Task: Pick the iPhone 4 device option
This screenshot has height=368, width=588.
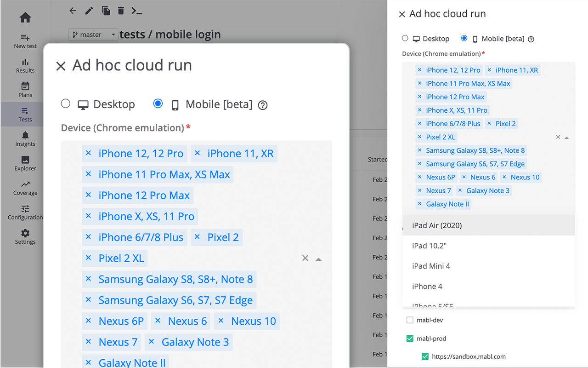Action: click(x=488, y=286)
